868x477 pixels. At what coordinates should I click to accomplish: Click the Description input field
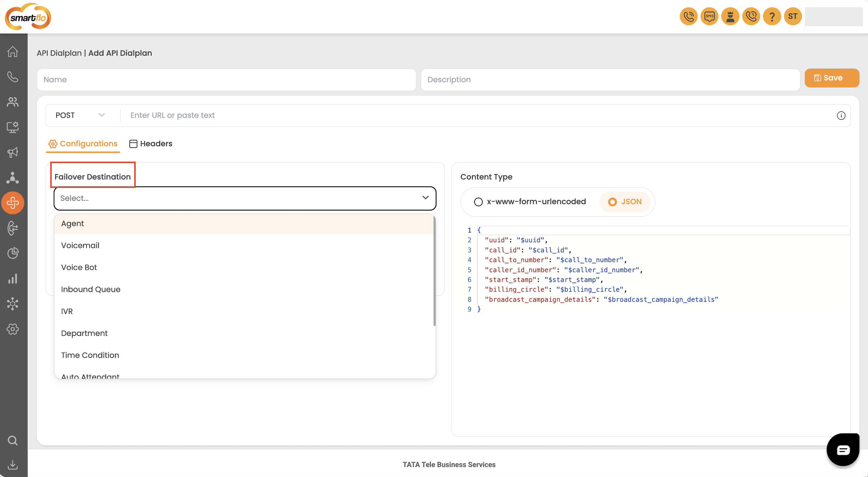click(x=610, y=80)
